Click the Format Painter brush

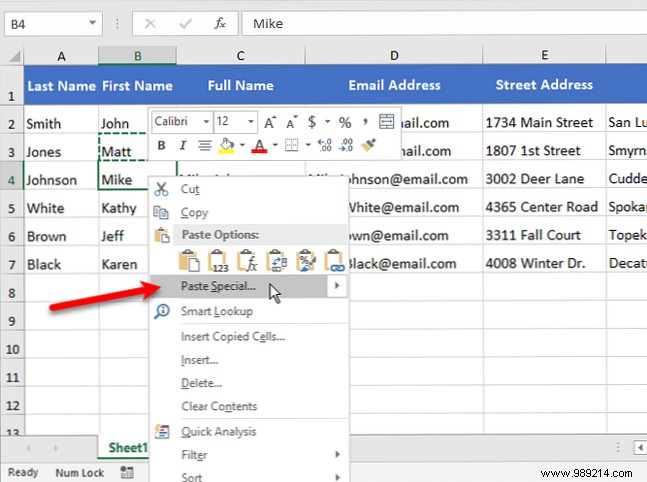click(368, 145)
